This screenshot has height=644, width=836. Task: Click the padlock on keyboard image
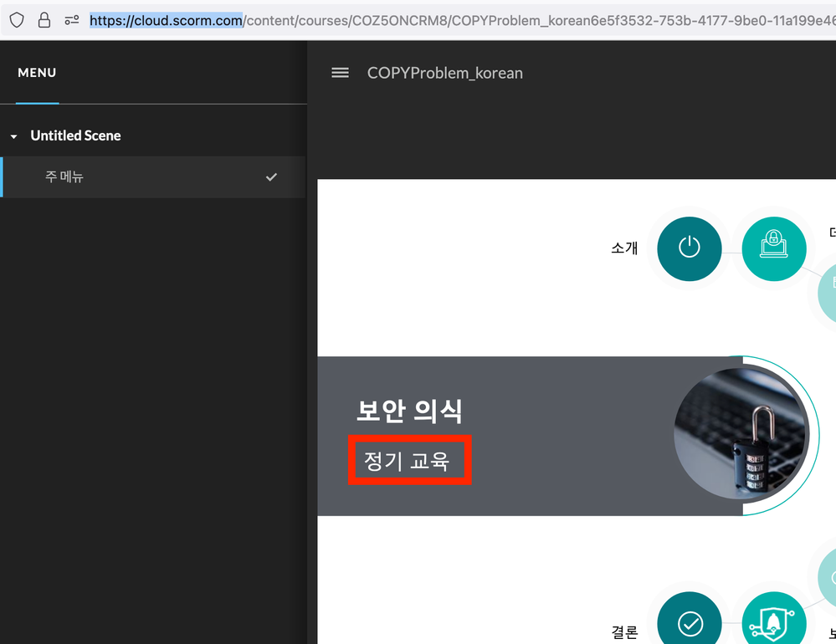(741, 434)
